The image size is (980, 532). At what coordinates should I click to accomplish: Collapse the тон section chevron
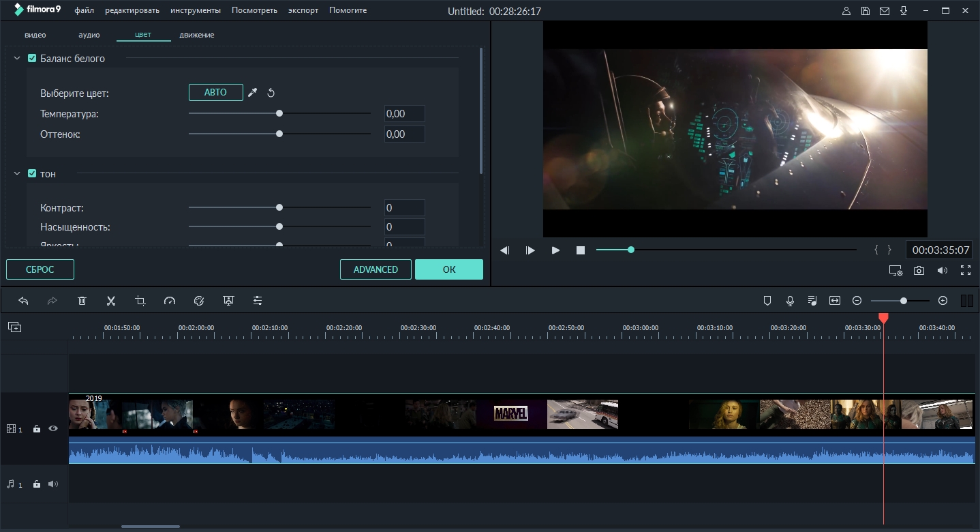17,174
